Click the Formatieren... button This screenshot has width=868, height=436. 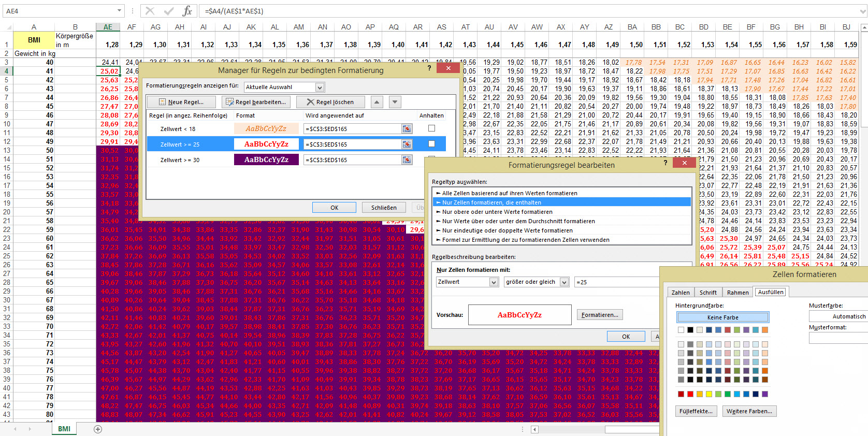click(x=600, y=315)
